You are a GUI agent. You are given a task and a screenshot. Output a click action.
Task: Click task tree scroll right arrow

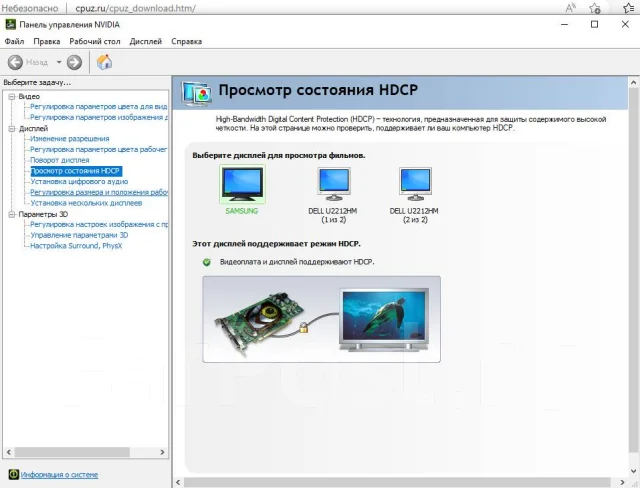click(162, 452)
